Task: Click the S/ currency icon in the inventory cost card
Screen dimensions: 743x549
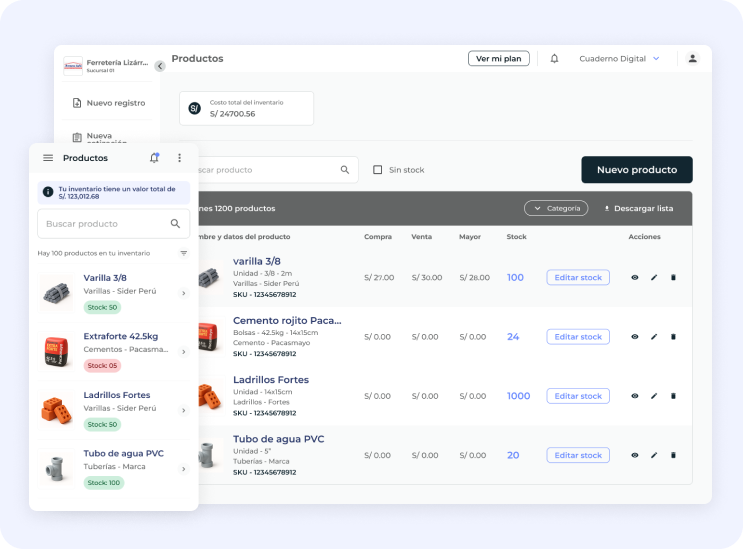Action: (194, 108)
